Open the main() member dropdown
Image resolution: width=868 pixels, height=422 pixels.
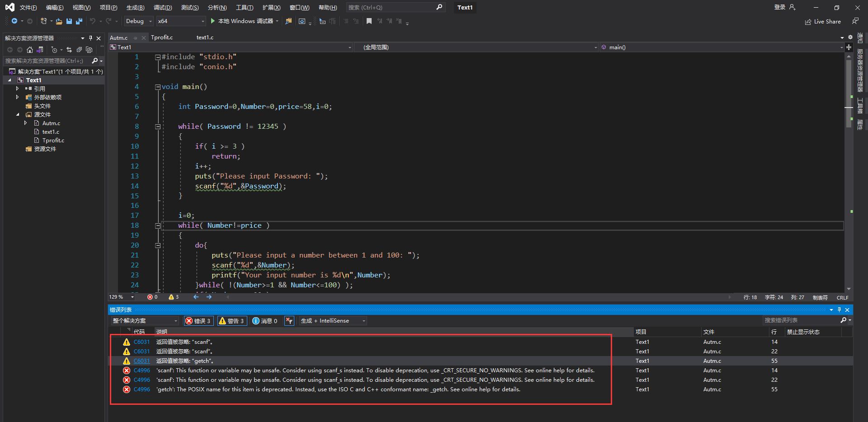tap(721, 47)
